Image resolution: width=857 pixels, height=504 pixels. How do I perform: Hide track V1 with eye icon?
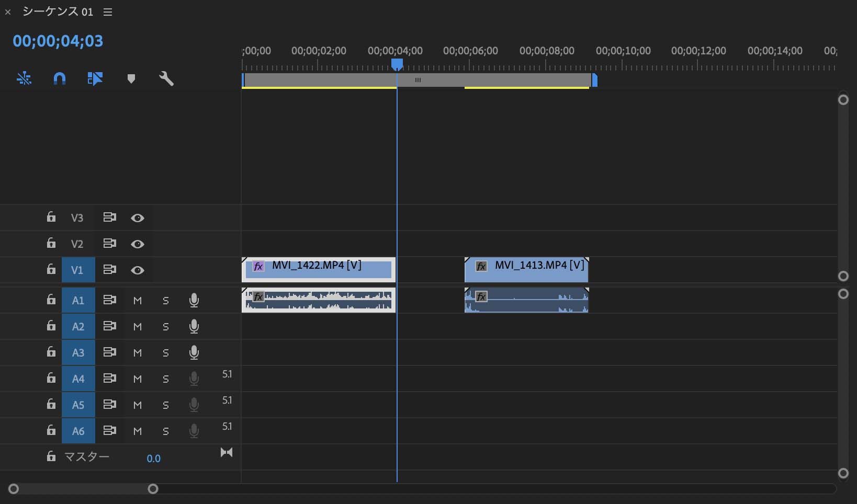pyautogui.click(x=138, y=270)
